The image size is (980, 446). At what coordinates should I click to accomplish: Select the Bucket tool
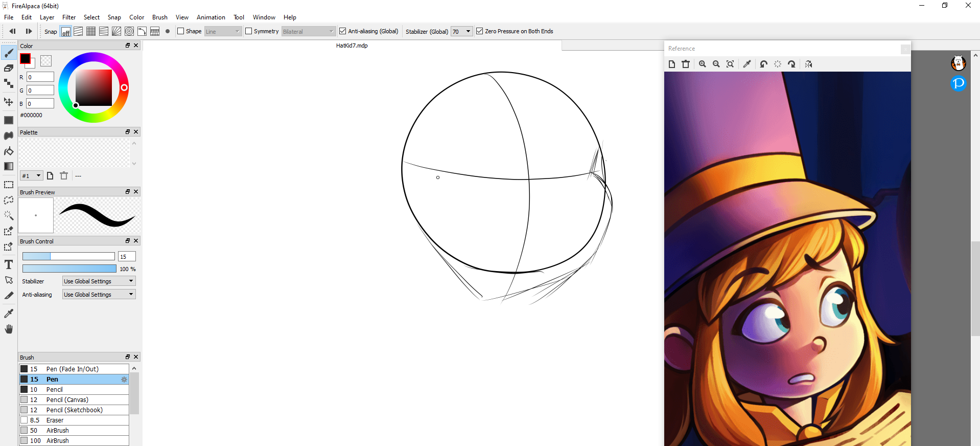pos(9,151)
